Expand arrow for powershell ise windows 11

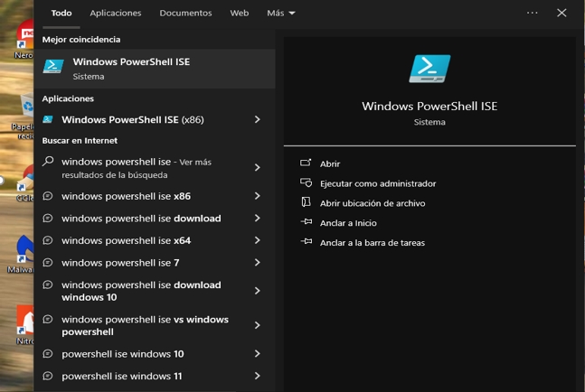click(257, 376)
